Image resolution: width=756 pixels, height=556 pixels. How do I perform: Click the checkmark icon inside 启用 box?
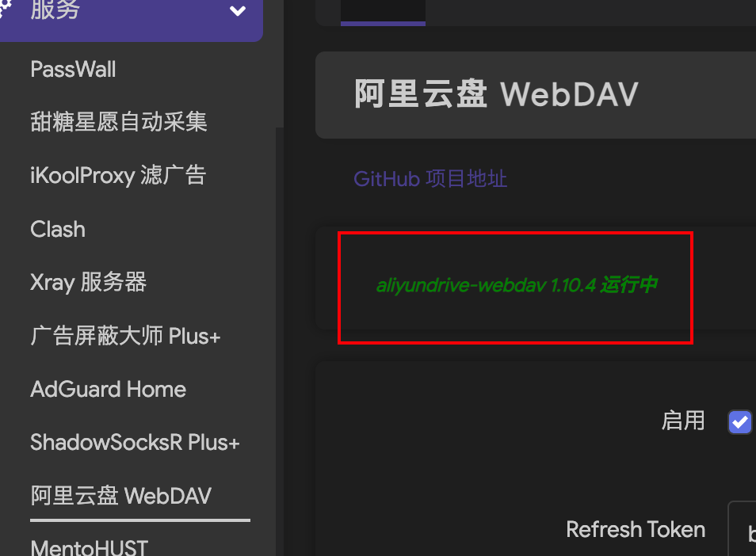(739, 422)
